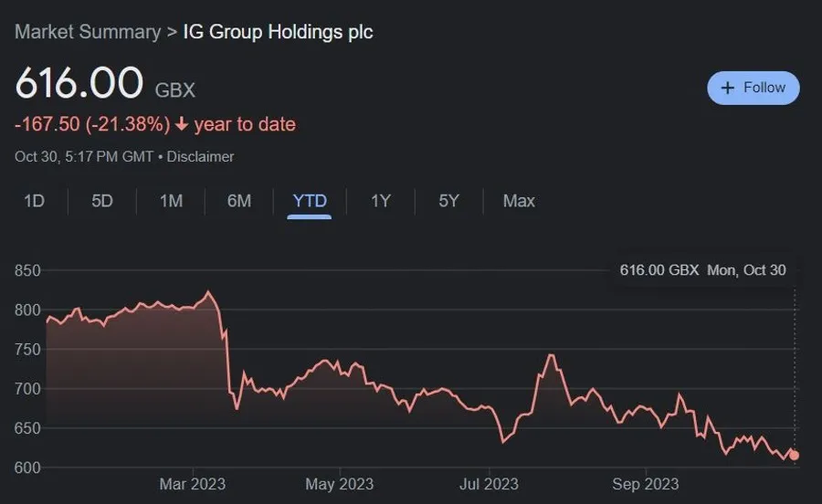Click the Jul 2023 axis label
This screenshot has width=822, height=504.
coord(489,484)
